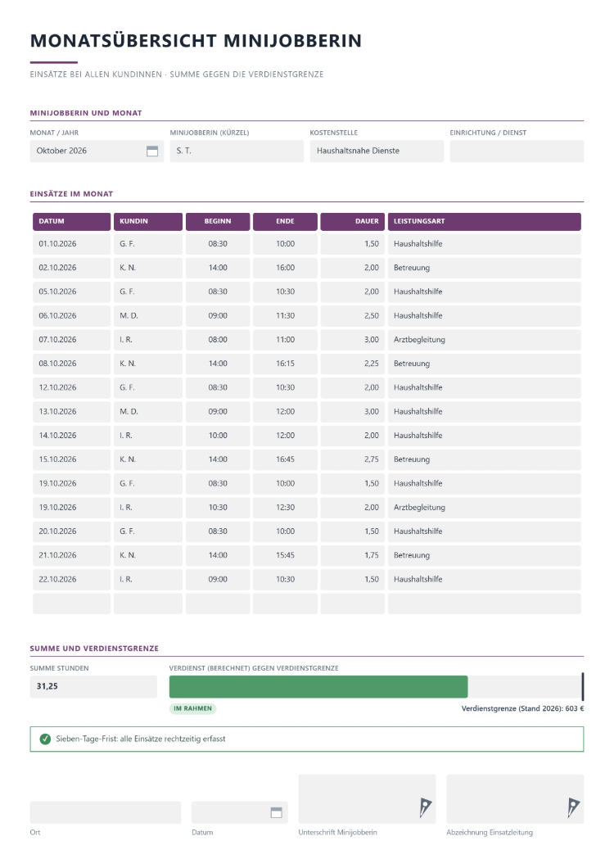This screenshot has height=868, width=614.
Task: Click the DATUM column header
Action: 71,221
